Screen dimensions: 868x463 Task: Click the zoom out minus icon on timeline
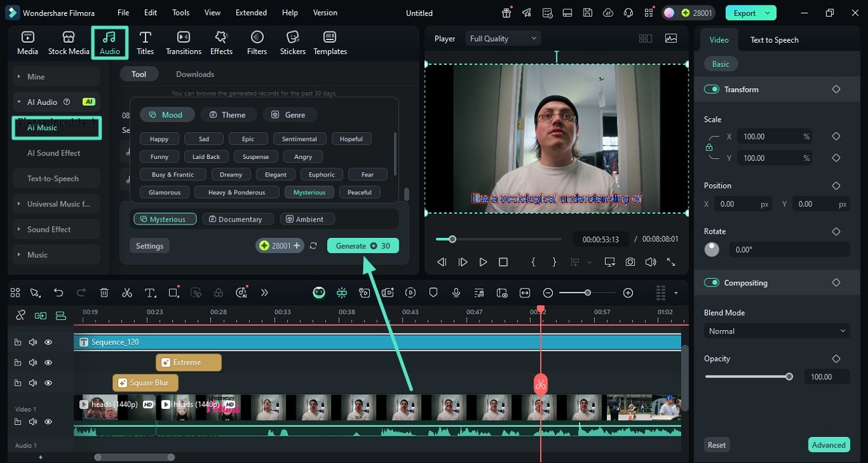tap(548, 293)
